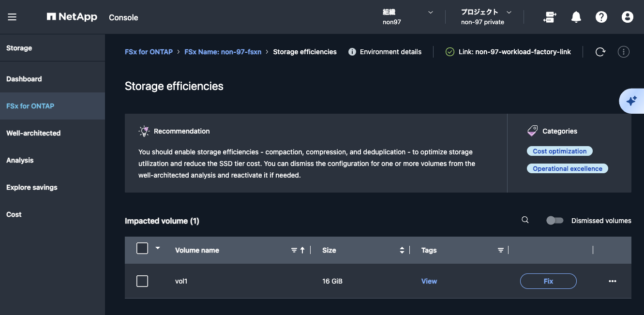This screenshot has height=315, width=644.
Task: Open the Storage sidebar section
Action: click(x=52, y=48)
